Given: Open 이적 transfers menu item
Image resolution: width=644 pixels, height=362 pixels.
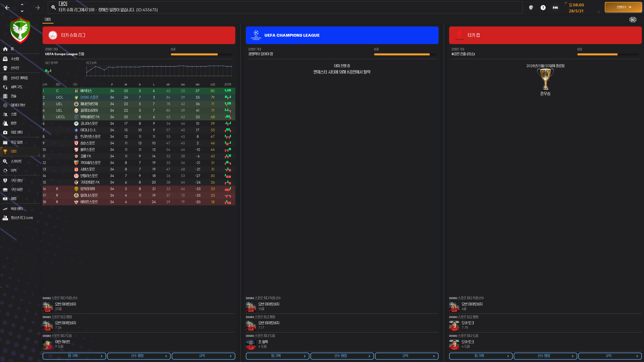Looking at the screenshot, I should [13, 170].
